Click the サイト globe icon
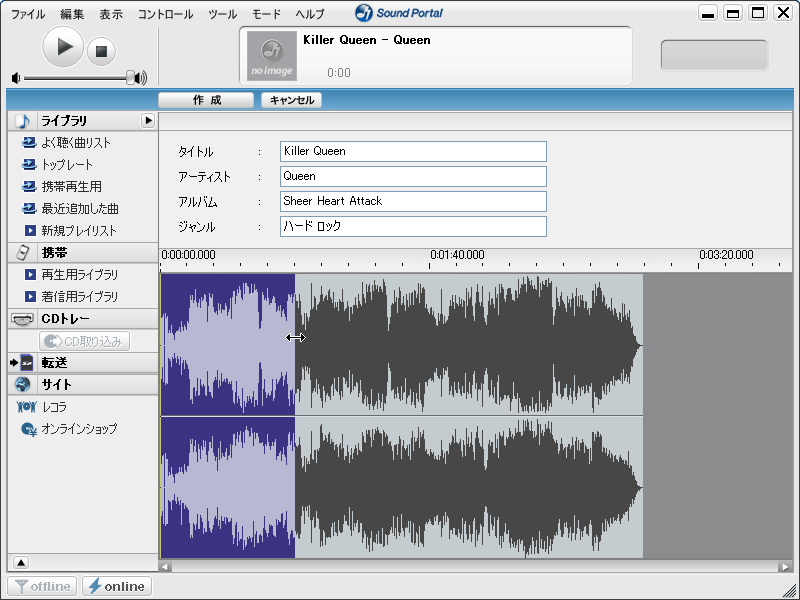 [x=23, y=384]
